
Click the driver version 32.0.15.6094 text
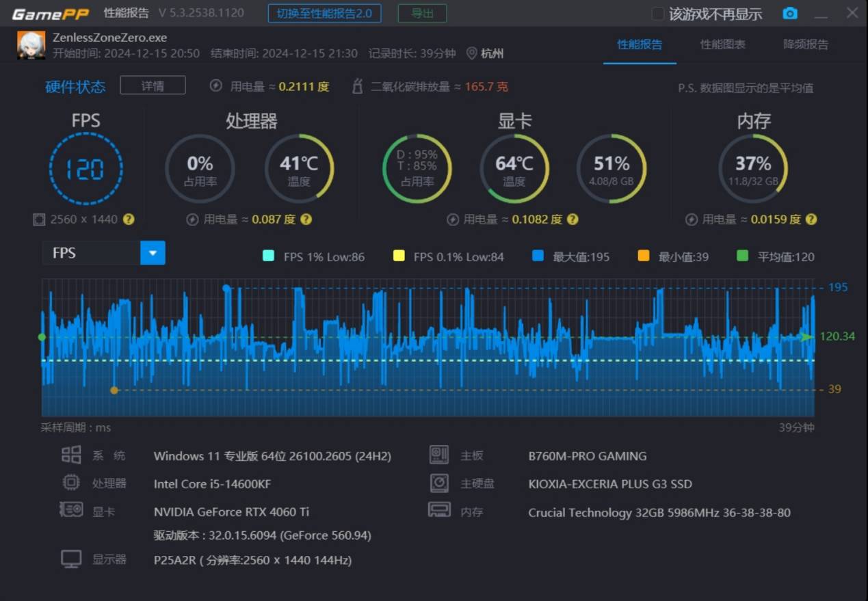[263, 535]
